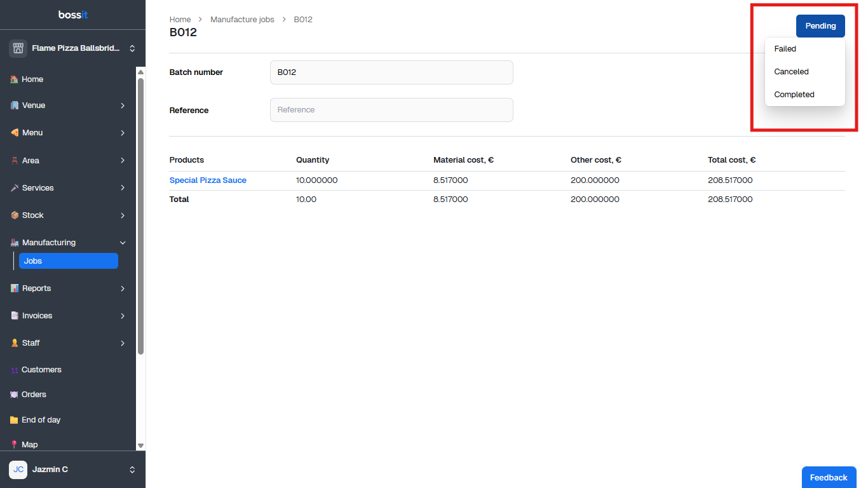Click the Flame Pizza store icon
The image size is (868, 488).
[18, 48]
